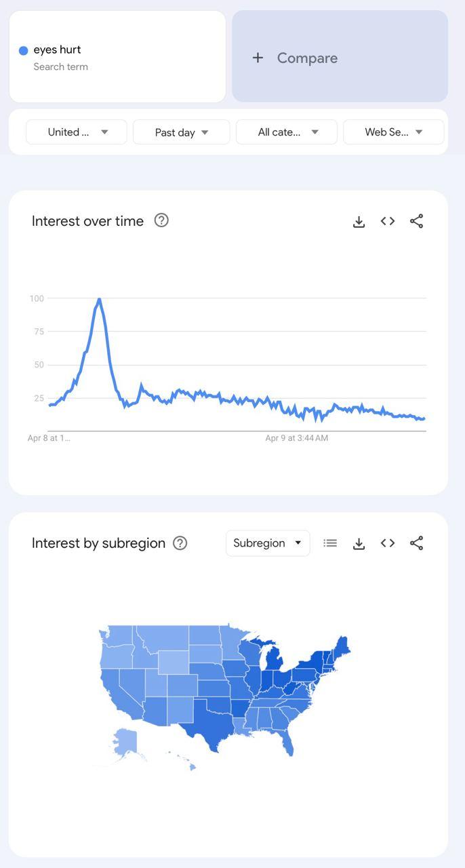Share the Interest over time chart
465x868 pixels.
(x=417, y=221)
